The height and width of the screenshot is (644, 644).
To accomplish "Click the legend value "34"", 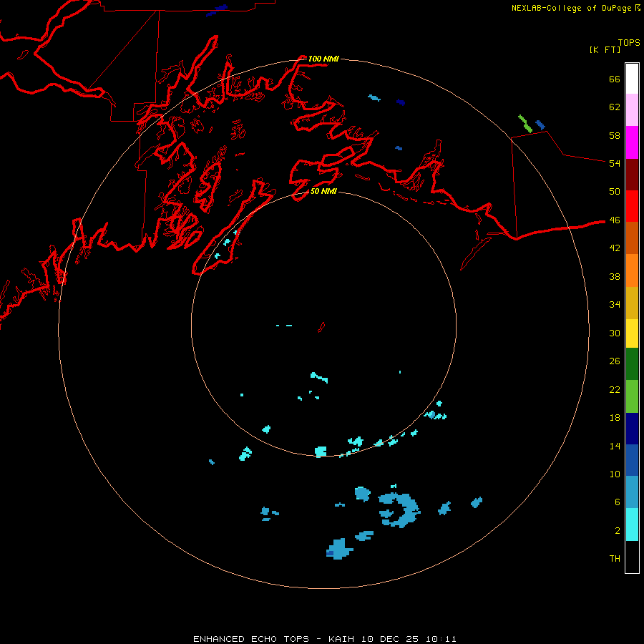I will (615, 304).
